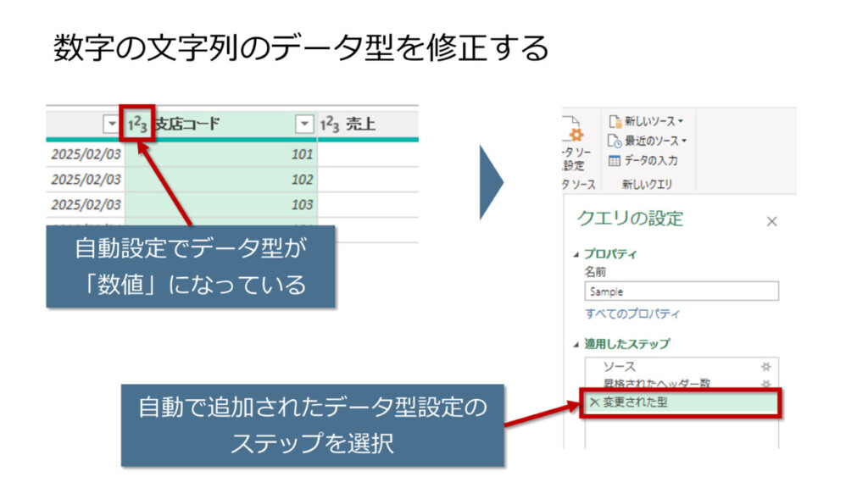The width and height of the screenshot is (868, 488).
Task: Collapse the プロパティ section
Action: pos(578,254)
